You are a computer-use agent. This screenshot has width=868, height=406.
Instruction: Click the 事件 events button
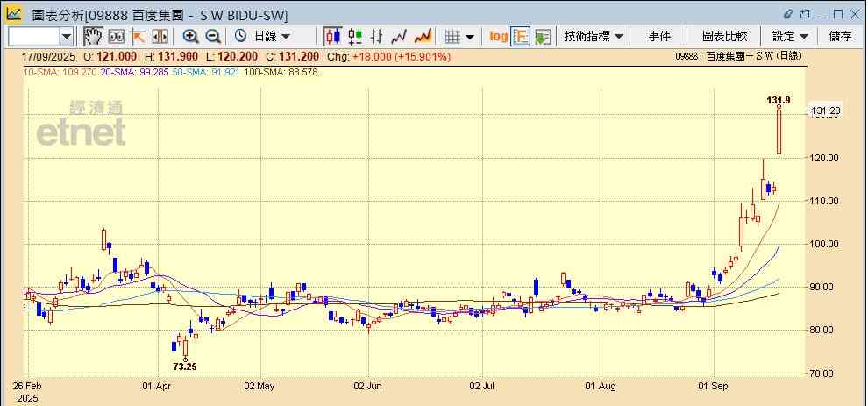[658, 37]
